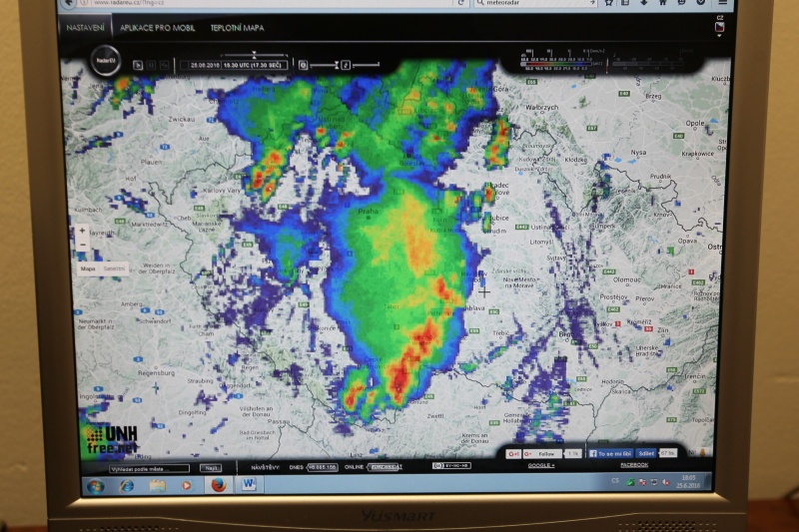799x532 pixels.
Task: Click the browser home icon
Action: pyautogui.click(x=663, y=3)
